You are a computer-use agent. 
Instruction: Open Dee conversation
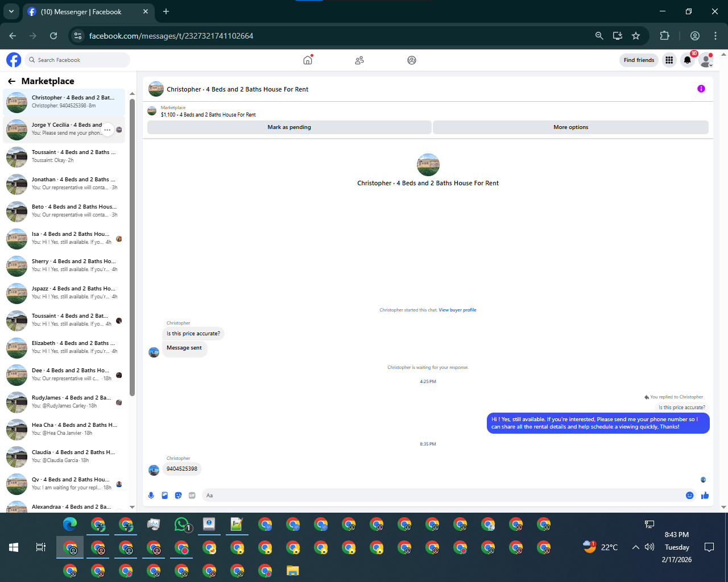(64, 375)
